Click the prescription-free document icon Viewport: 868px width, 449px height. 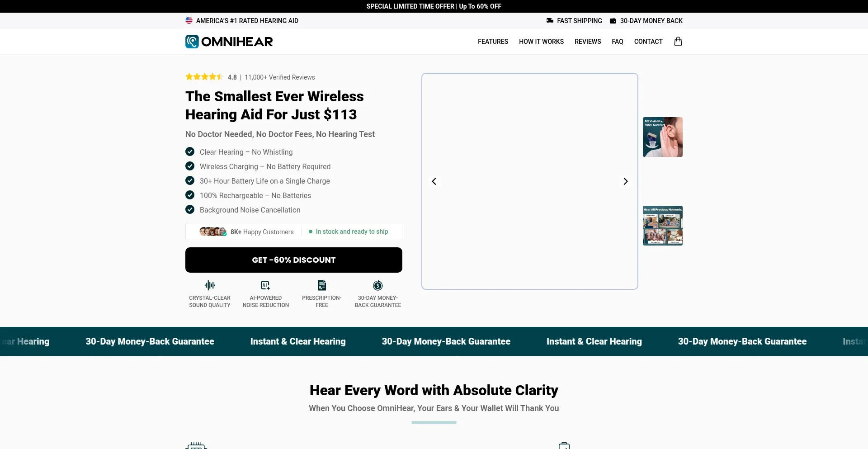tap(322, 285)
